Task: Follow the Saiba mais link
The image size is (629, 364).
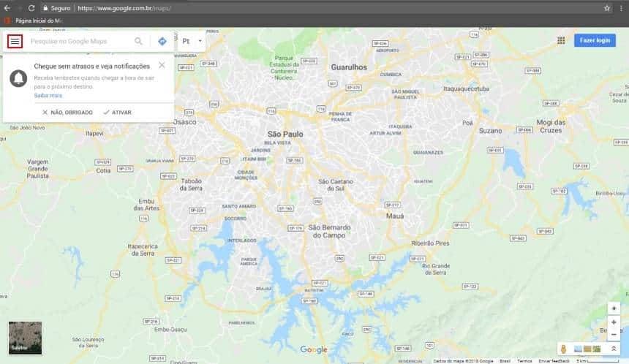Action: tap(48, 96)
